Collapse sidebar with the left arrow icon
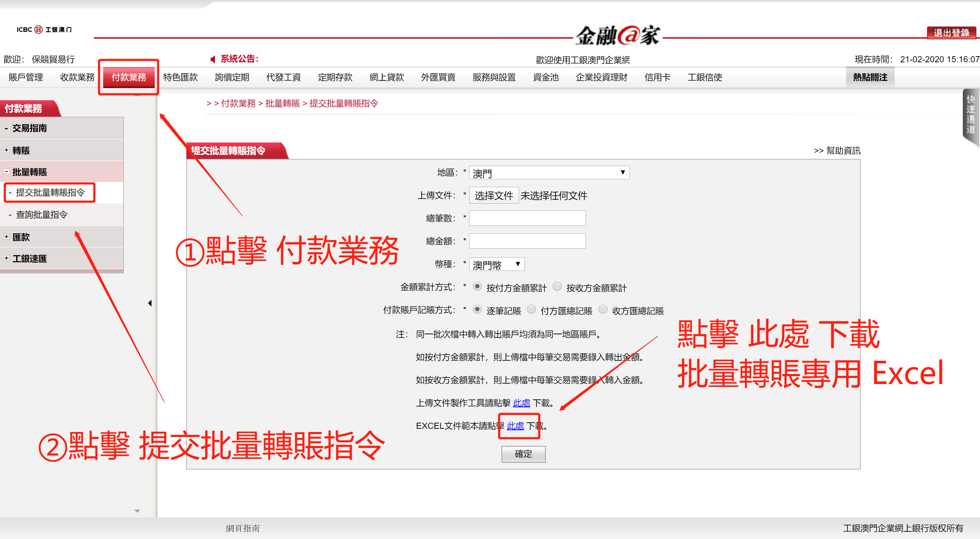This screenshot has height=539, width=980. pyautogui.click(x=150, y=303)
